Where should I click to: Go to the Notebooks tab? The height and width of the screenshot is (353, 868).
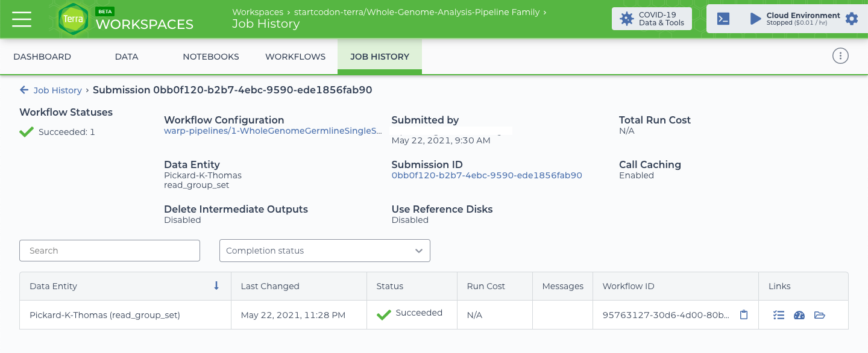(211, 57)
